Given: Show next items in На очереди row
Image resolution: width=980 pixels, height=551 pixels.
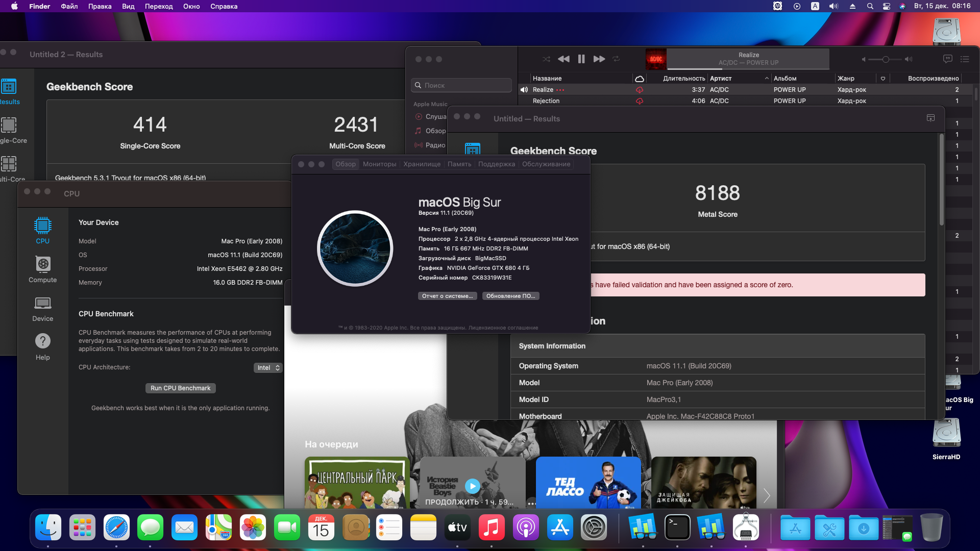Looking at the screenshot, I should pyautogui.click(x=766, y=495).
